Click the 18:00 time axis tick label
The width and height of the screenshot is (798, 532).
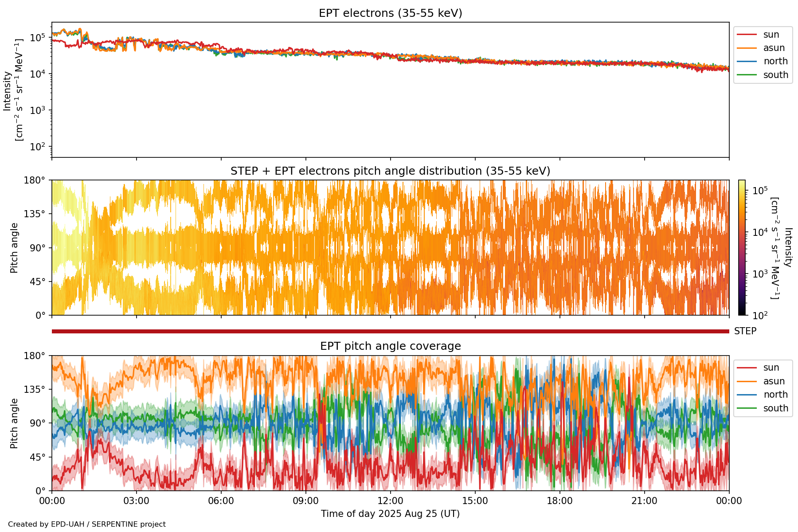click(x=559, y=501)
